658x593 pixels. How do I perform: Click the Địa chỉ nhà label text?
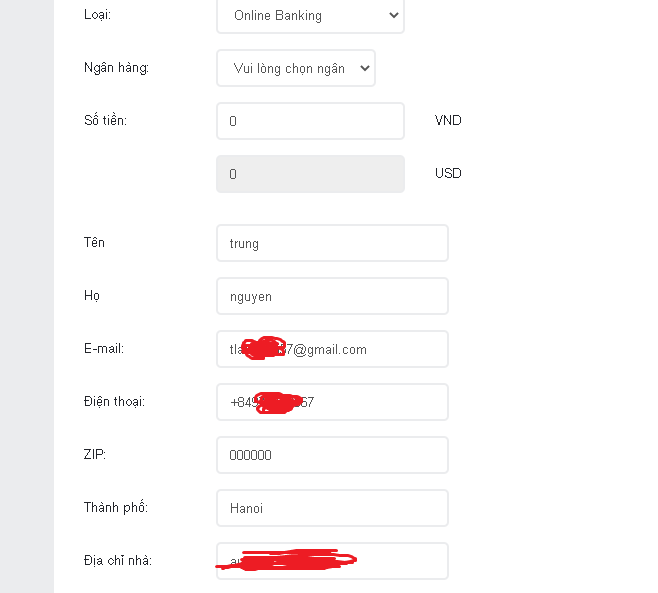point(118,560)
